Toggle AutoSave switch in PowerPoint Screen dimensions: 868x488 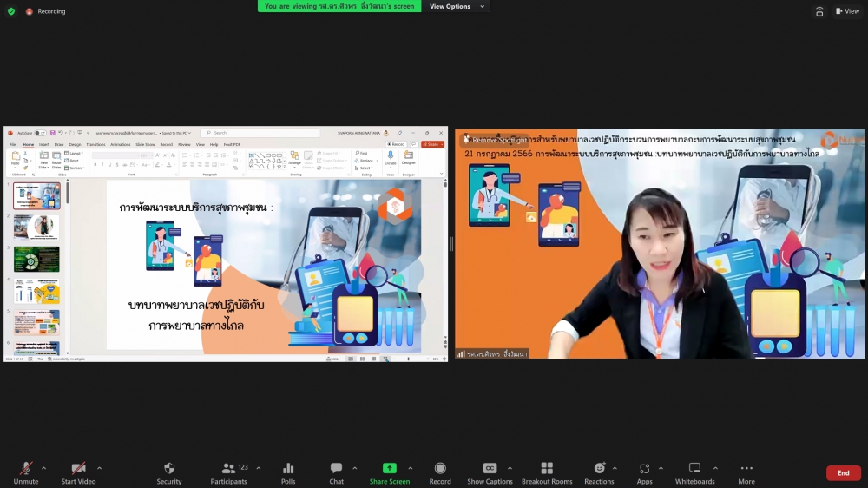pos(40,133)
